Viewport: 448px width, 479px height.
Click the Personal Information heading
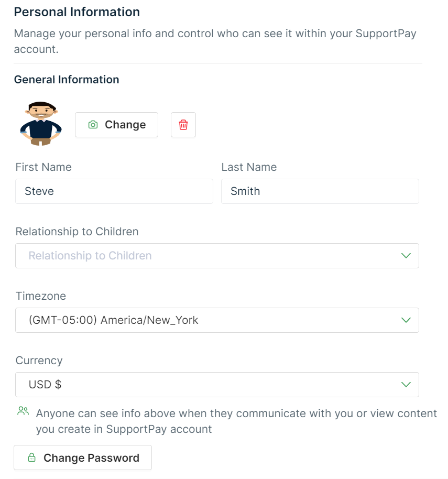click(77, 12)
